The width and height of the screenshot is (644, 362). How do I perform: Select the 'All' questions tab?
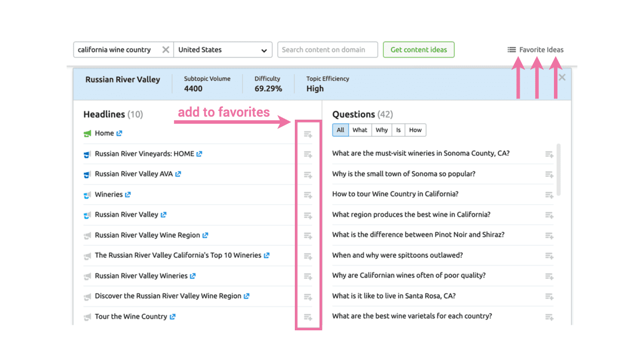point(340,130)
